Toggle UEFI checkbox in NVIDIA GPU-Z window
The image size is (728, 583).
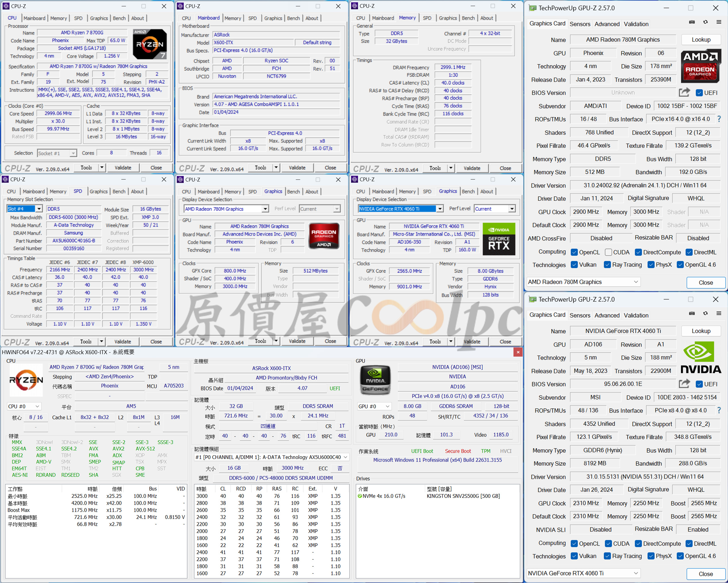(x=699, y=384)
